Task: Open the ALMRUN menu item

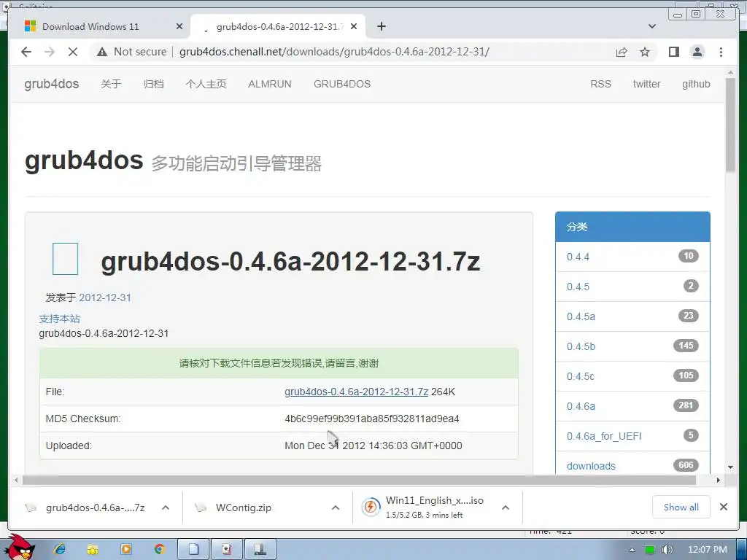Action: click(270, 84)
